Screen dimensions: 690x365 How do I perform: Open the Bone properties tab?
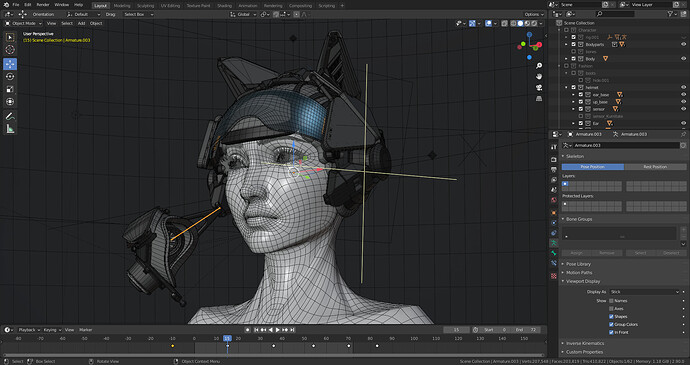coord(554,253)
